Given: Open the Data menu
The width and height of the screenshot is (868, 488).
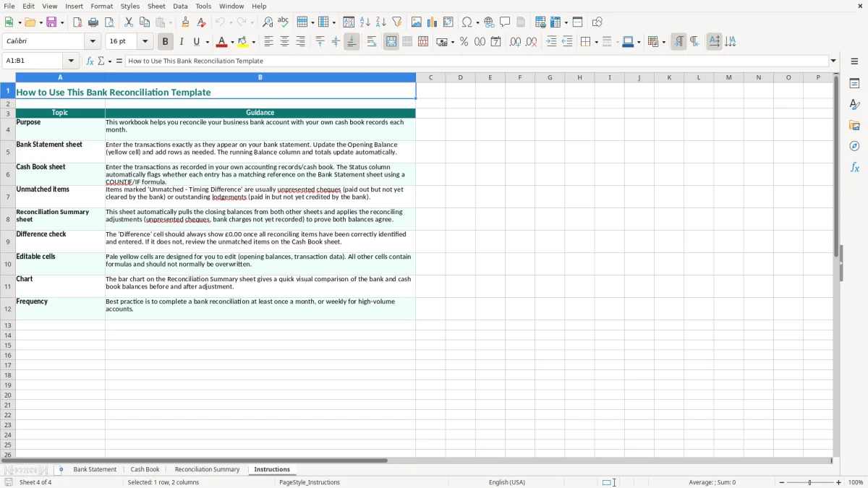Looking at the screenshot, I should click(x=180, y=6).
